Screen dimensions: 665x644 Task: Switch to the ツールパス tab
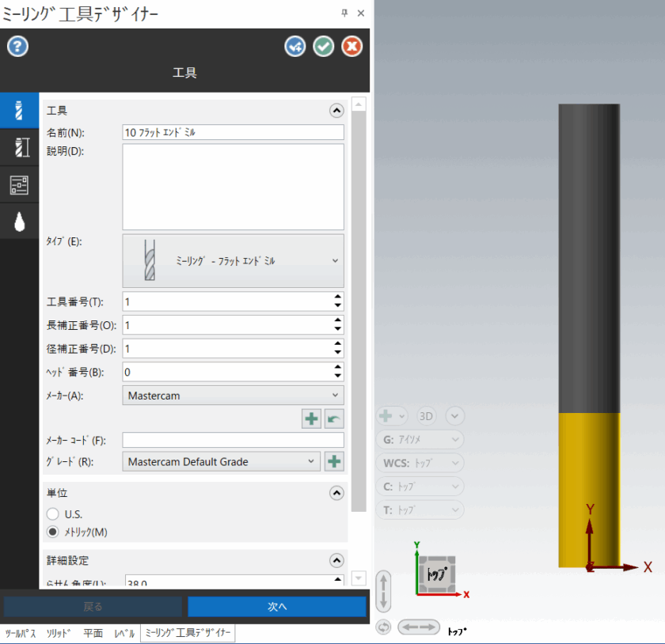(x=21, y=634)
